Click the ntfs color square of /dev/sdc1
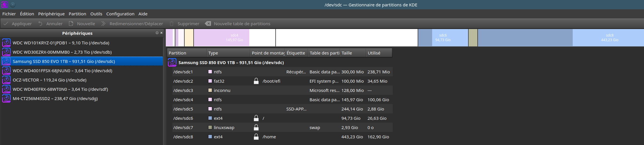644x145 pixels. [210, 72]
